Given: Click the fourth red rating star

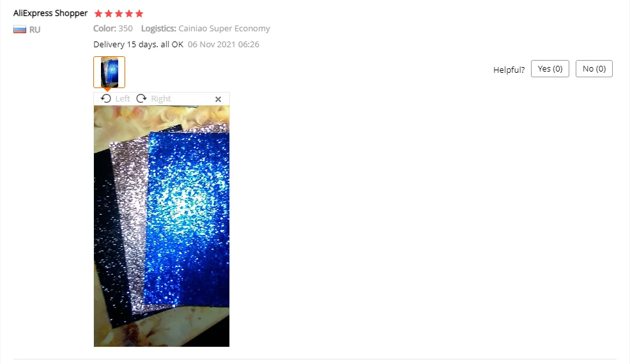Looking at the screenshot, I should [129, 13].
